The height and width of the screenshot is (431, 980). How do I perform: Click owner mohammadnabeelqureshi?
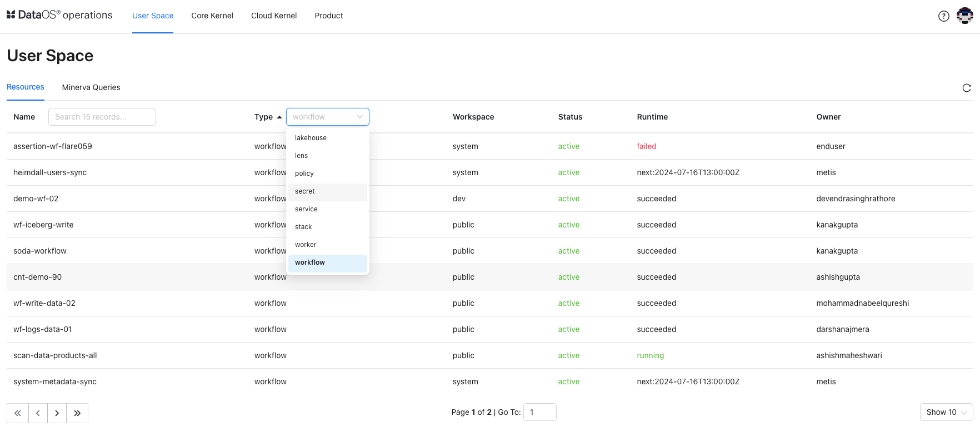pos(863,303)
